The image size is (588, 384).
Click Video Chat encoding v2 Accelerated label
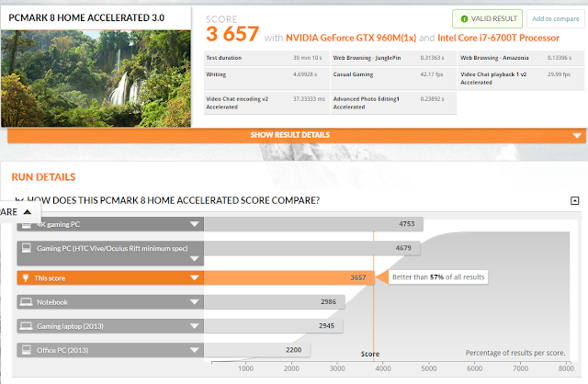coord(237,103)
